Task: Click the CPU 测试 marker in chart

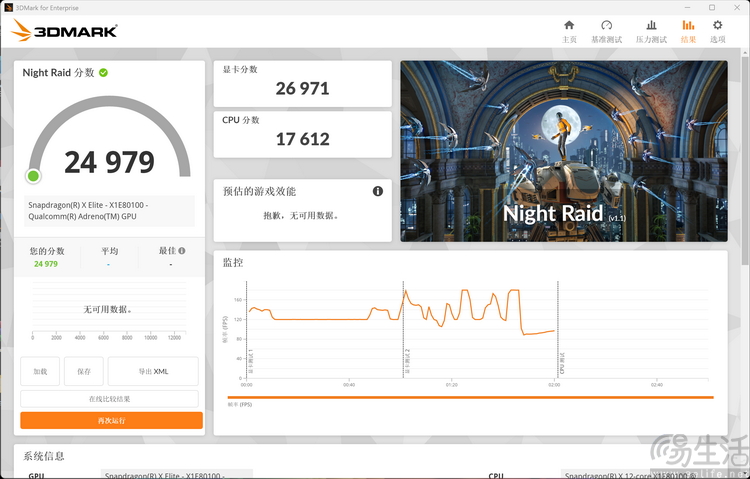Action: 562,363
